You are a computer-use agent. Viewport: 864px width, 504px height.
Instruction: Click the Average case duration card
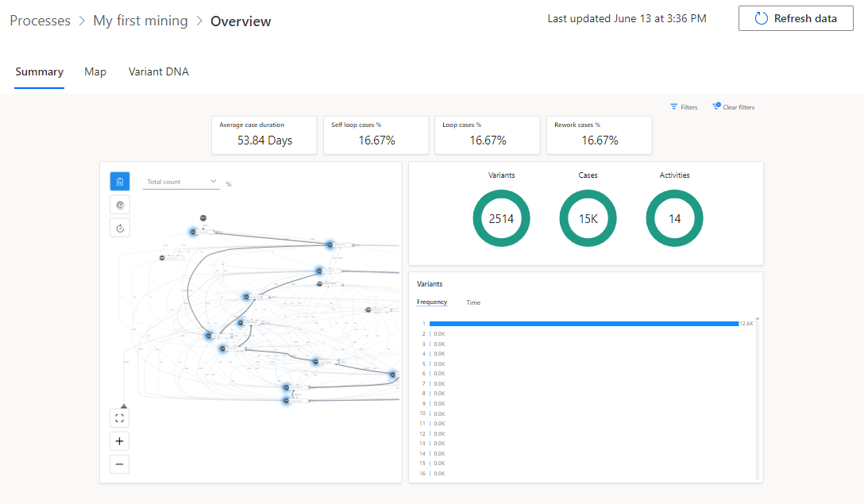pyautogui.click(x=264, y=135)
